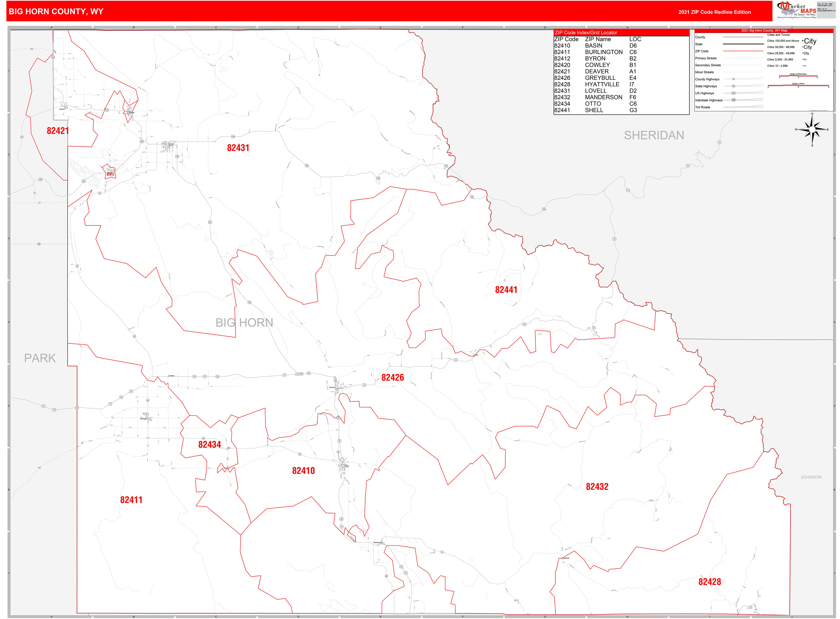Select the BIG HORN COUNTY, WY title
This screenshot has width=840, height=619.
tap(56, 12)
